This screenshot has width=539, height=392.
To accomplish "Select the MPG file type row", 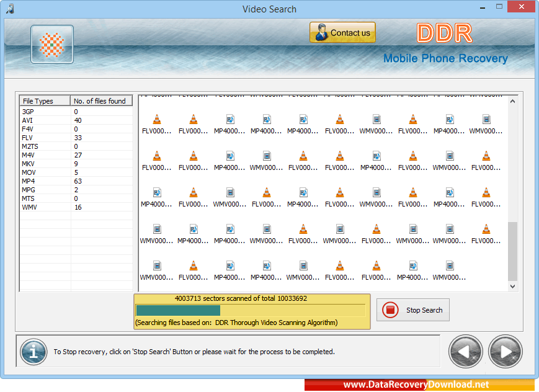I will [76, 190].
